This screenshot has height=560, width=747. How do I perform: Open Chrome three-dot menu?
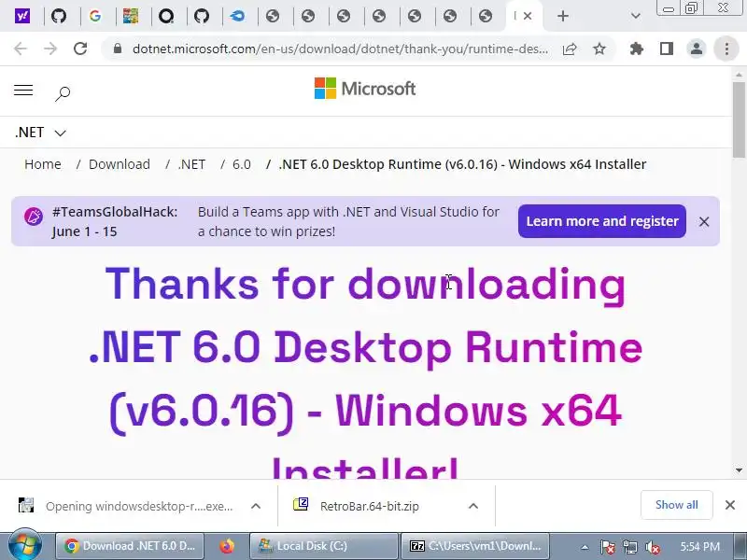pyautogui.click(x=726, y=49)
